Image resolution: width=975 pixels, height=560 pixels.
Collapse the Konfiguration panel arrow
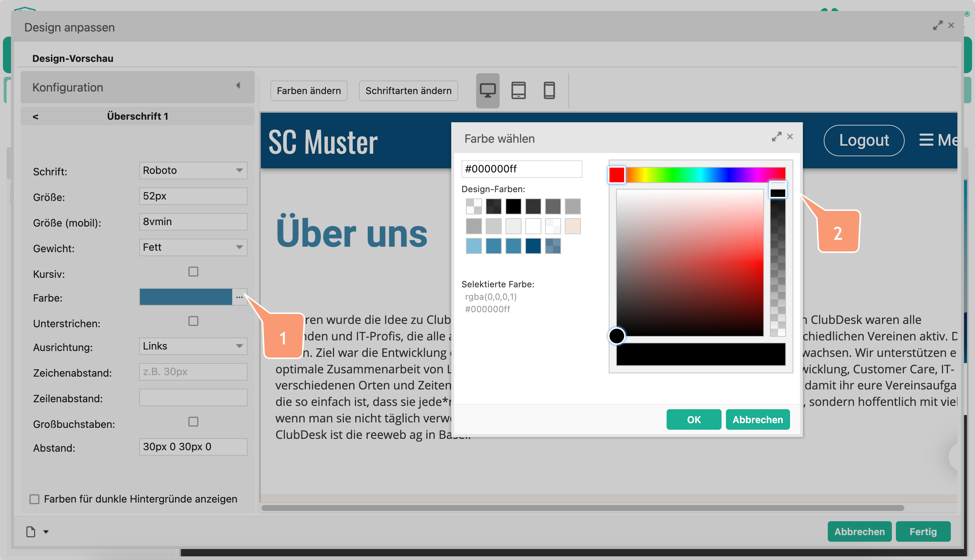238,85
